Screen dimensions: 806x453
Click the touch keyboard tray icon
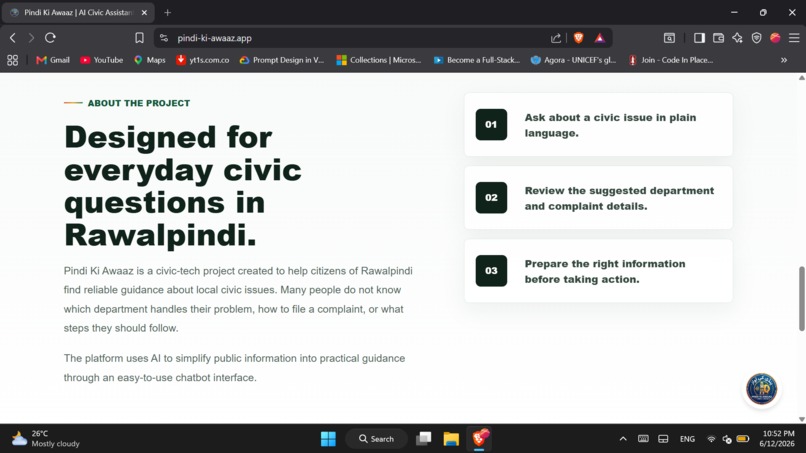coord(643,439)
